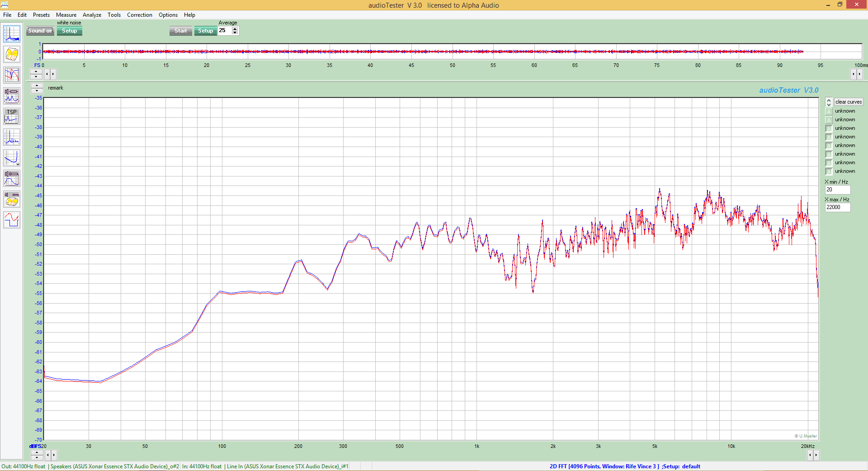The image size is (868, 471).
Task: Click the left arrow beside the FS waveform stepper
Action: pos(47,74)
